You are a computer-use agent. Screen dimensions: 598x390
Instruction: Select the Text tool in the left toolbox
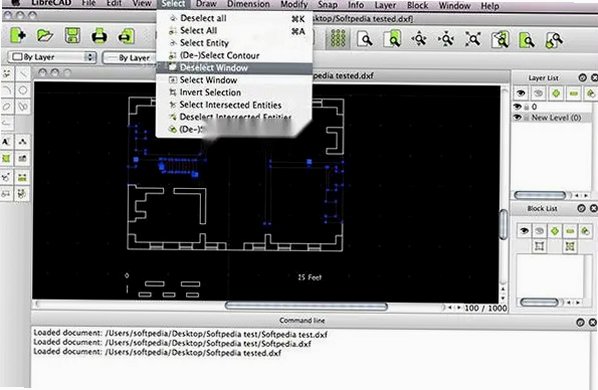click(7, 142)
